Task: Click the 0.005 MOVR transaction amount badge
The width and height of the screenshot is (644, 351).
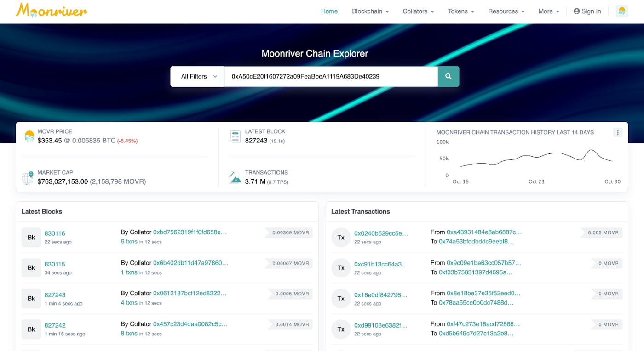Action: 601,233
